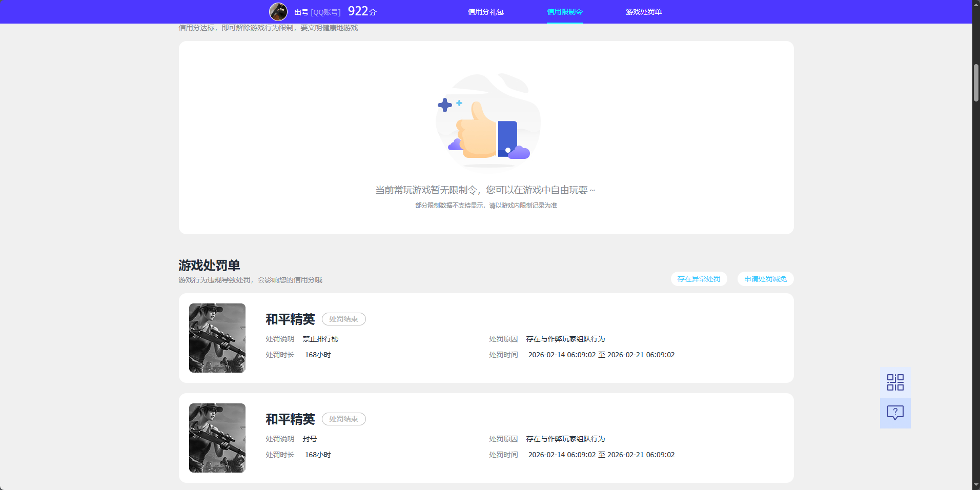Click the 封号 penalty description
980x490 pixels.
310,439
